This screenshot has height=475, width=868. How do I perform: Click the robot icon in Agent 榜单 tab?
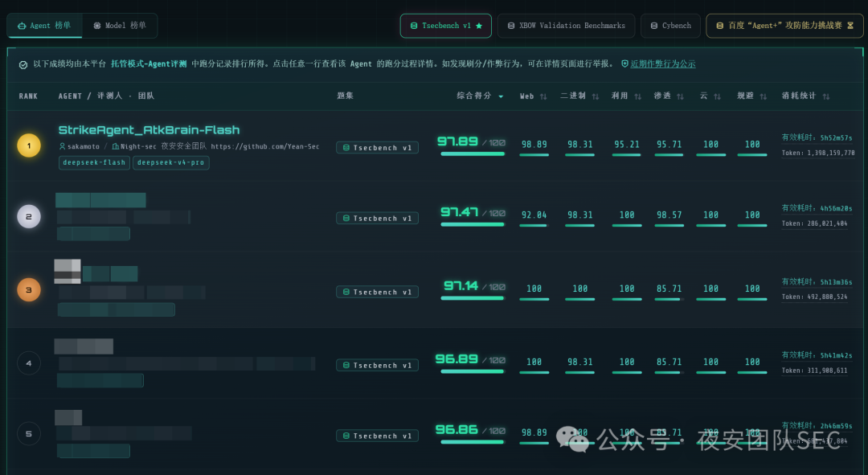click(22, 26)
